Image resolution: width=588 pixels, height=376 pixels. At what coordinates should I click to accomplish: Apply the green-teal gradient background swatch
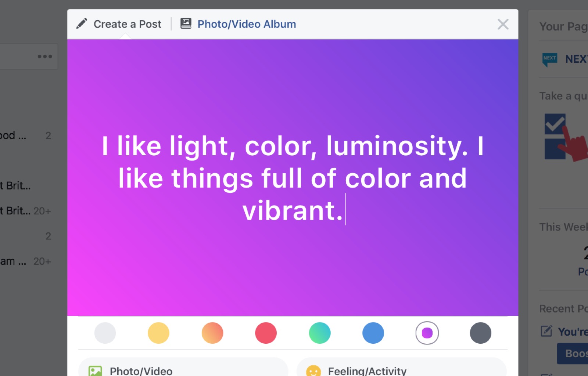[320, 333]
